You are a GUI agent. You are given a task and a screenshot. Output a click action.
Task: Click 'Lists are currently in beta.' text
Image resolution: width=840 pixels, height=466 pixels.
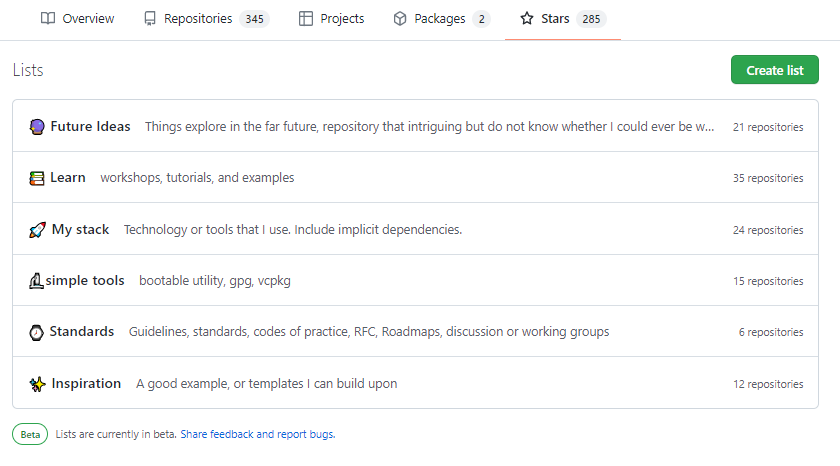tap(116, 434)
